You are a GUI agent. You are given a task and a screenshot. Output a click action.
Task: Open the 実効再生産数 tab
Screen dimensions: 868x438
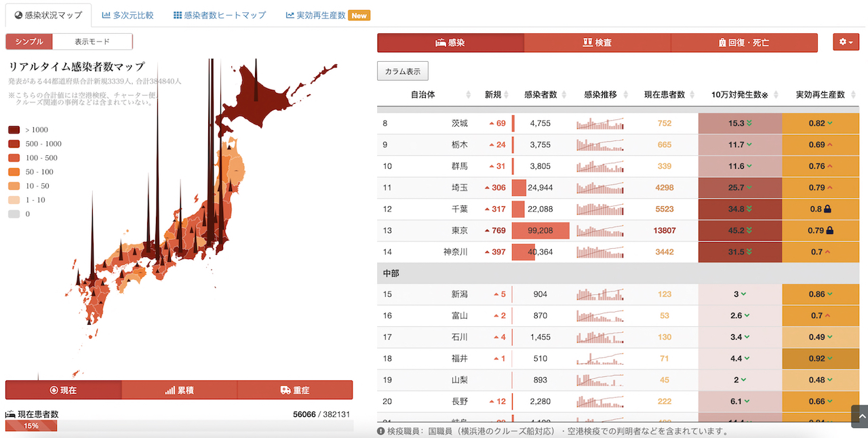[x=327, y=15]
